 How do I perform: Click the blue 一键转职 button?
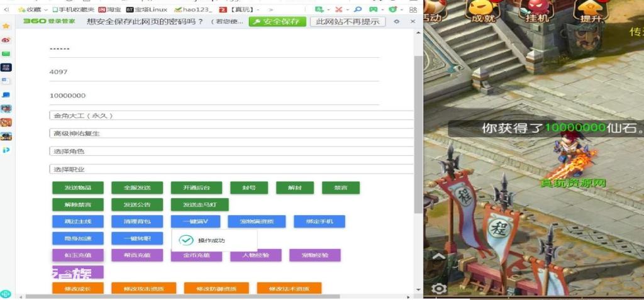137,238
